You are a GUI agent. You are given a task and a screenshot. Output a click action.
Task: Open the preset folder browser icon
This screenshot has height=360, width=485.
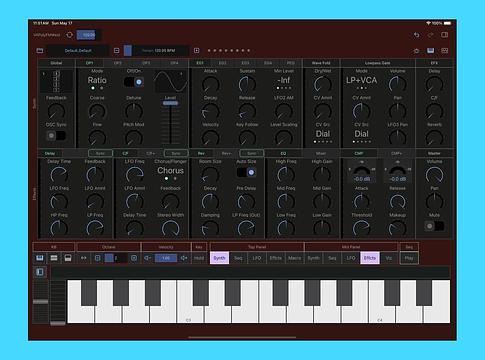[40, 51]
